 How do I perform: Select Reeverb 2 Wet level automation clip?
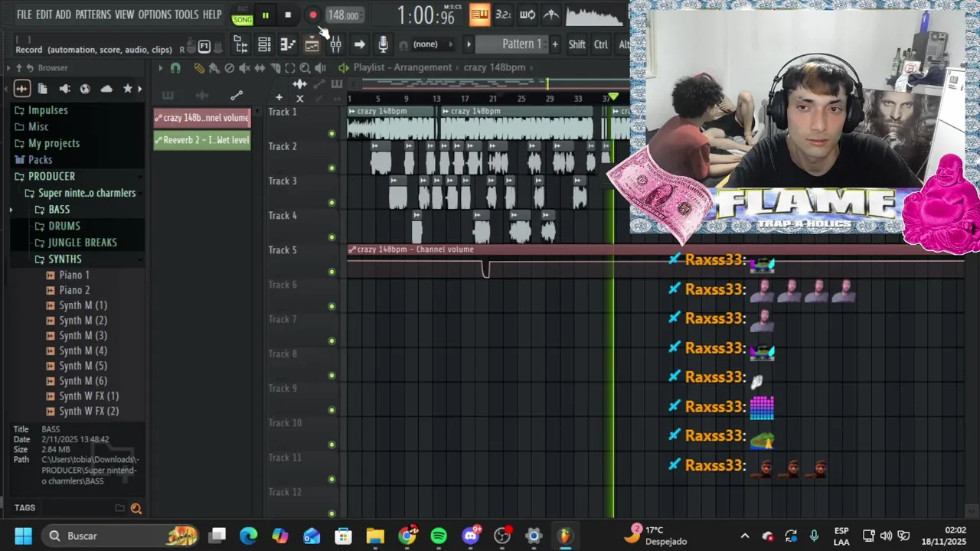[x=202, y=140]
